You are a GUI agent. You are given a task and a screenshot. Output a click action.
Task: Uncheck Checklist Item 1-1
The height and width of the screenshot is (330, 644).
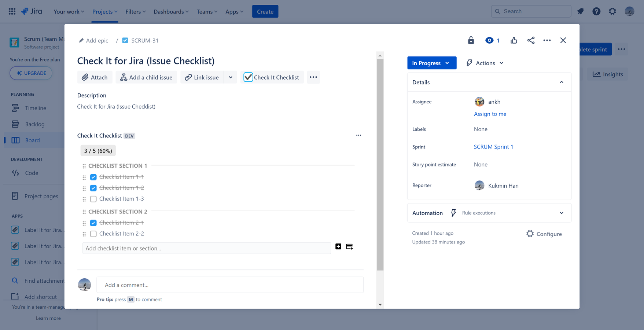point(93,177)
